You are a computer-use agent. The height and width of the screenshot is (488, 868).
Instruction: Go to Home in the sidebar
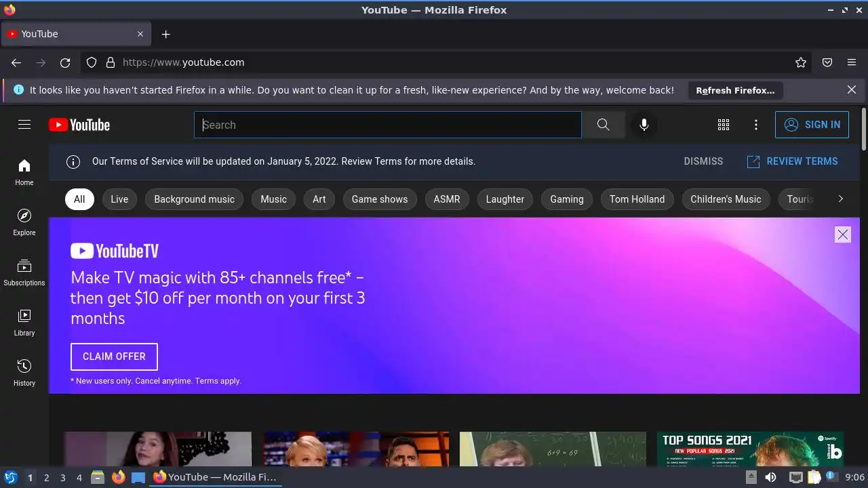[24, 172]
